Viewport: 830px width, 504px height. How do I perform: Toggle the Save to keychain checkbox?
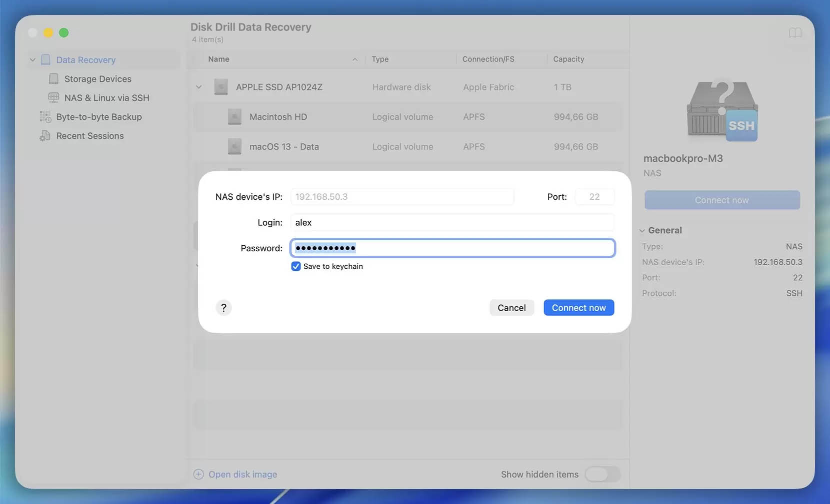pos(296,266)
